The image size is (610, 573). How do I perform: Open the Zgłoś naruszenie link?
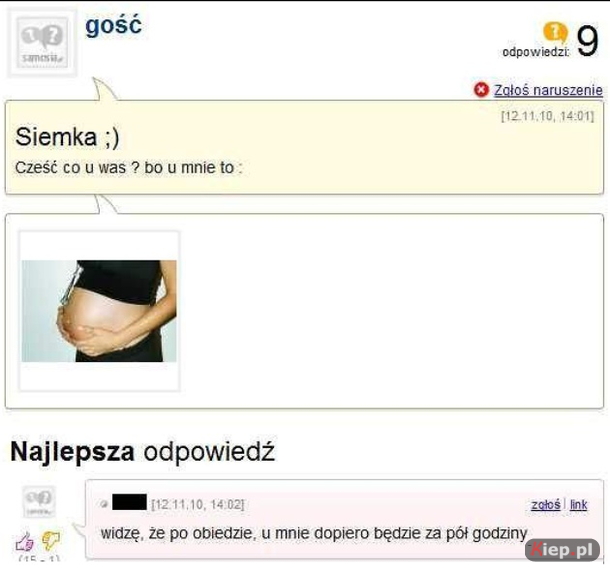coord(548,90)
